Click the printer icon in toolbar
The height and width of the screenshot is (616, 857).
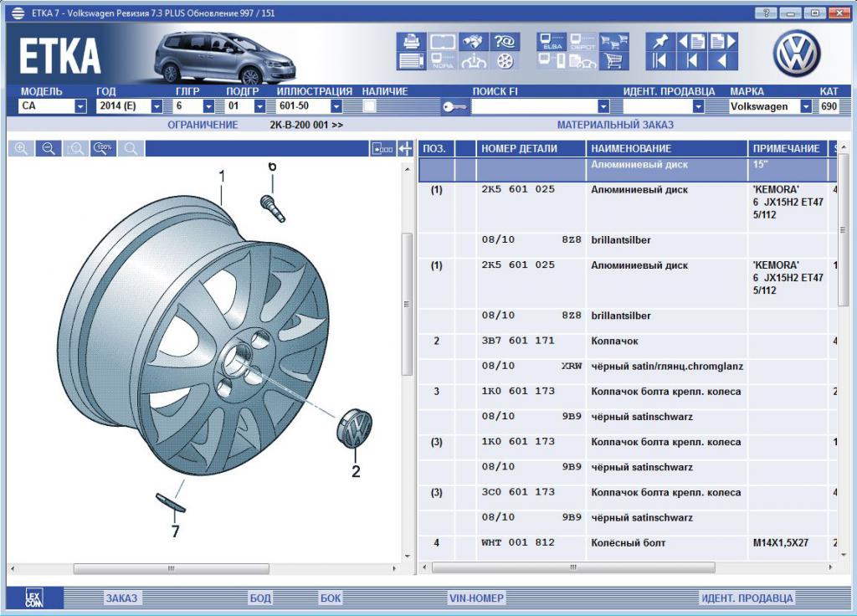pyautogui.click(x=411, y=42)
